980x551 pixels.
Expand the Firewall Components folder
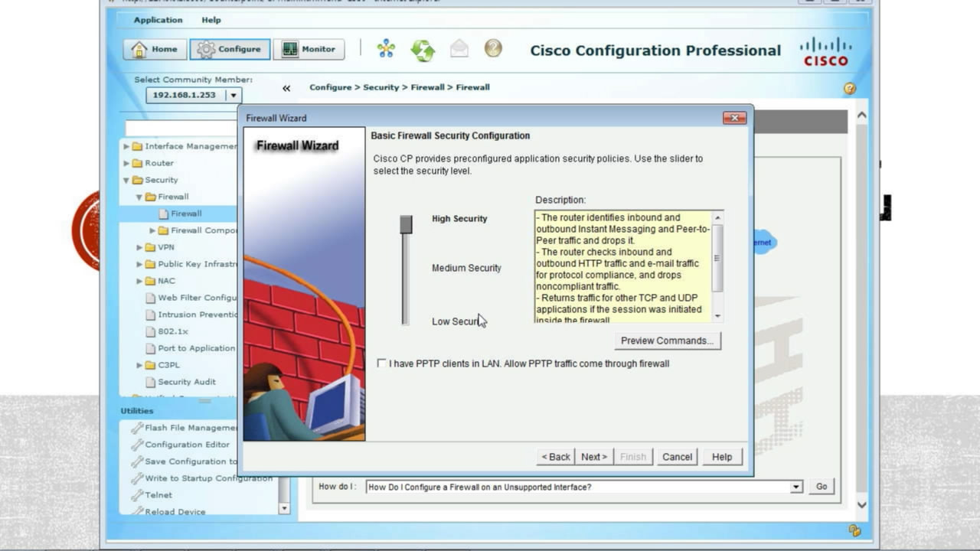click(x=152, y=230)
